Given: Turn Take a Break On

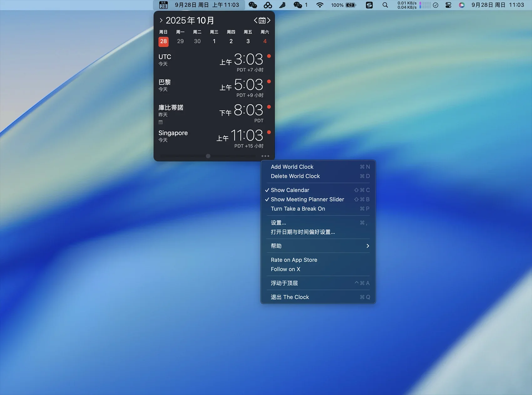Looking at the screenshot, I should tap(318, 209).
